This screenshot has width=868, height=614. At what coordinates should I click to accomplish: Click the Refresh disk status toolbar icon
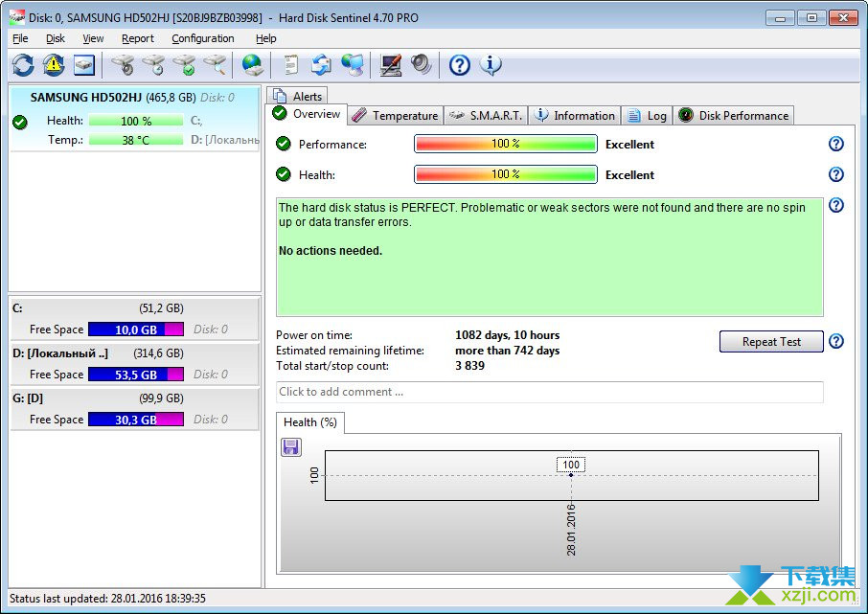pyautogui.click(x=23, y=65)
